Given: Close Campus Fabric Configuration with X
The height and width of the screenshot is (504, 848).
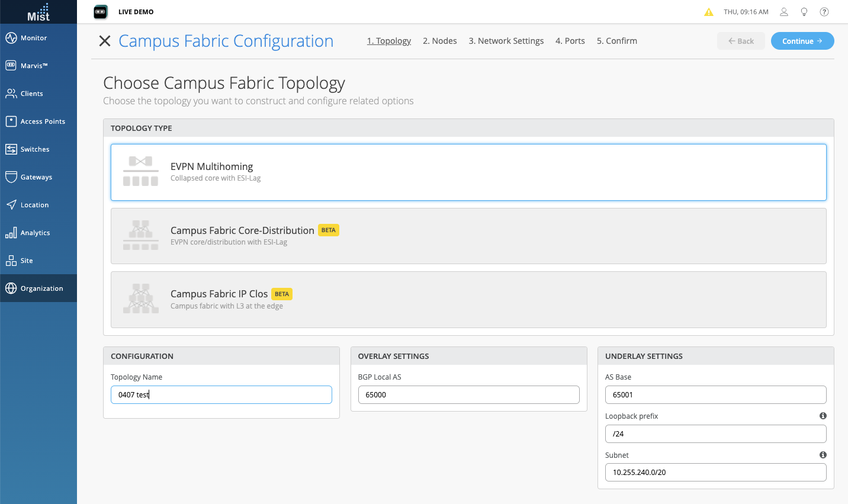Looking at the screenshot, I should coord(105,41).
